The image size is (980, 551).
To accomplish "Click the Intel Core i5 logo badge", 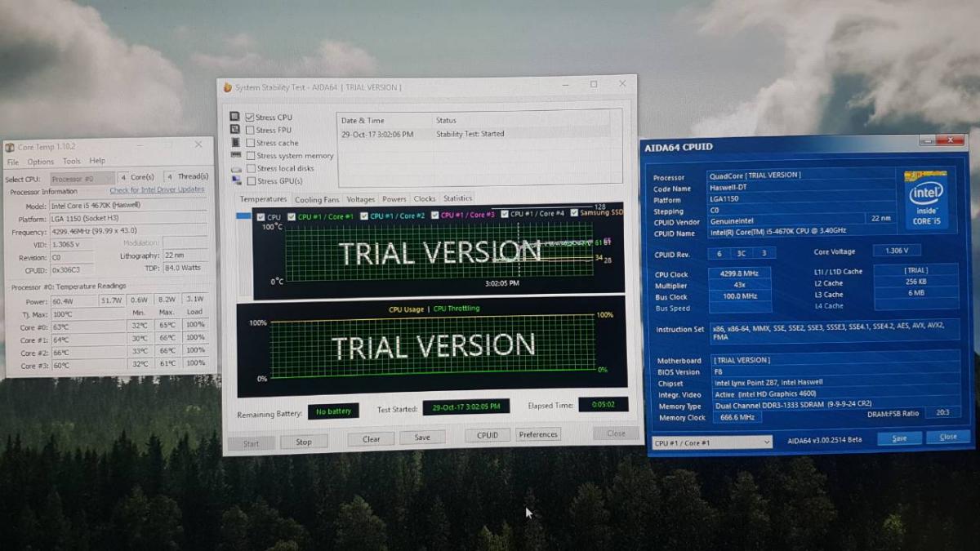I will 926,200.
